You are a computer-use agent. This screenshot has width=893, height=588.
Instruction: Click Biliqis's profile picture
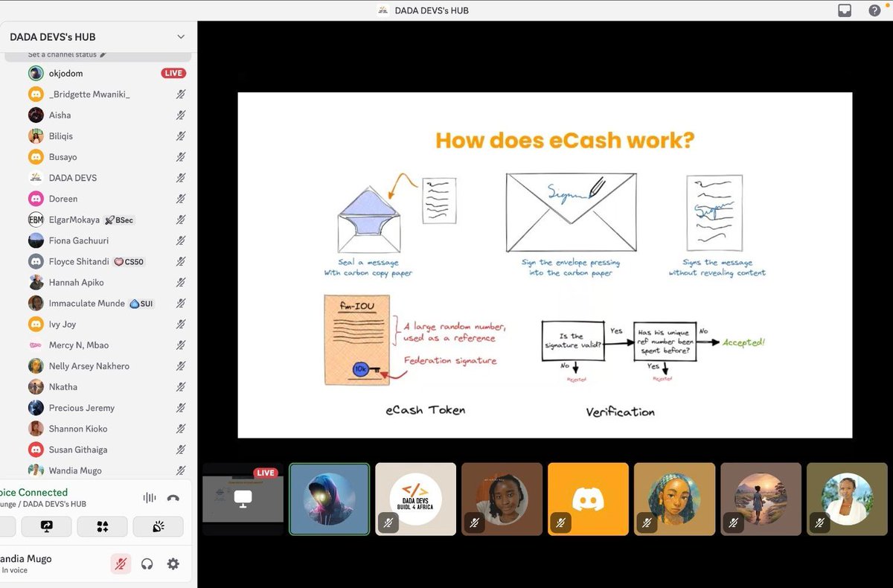(x=36, y=136)
